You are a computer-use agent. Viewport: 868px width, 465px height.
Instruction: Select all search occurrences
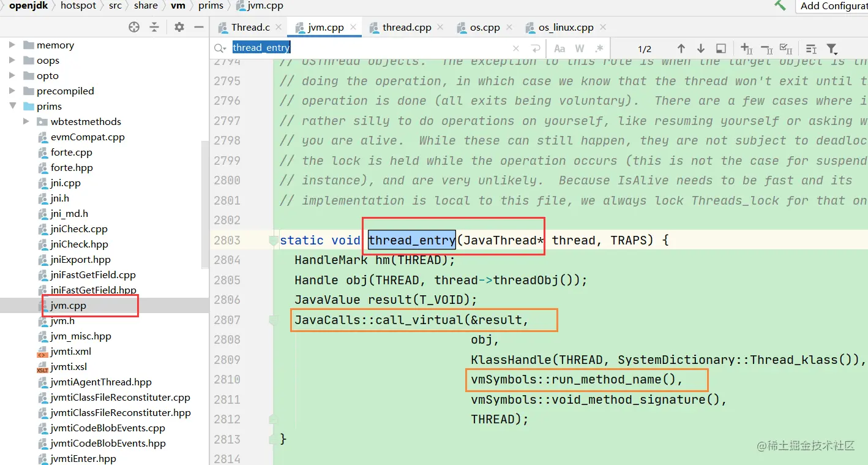click(x=787, y=48)
